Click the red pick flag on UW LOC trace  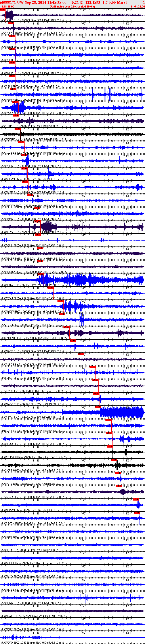tap(109, 433)
